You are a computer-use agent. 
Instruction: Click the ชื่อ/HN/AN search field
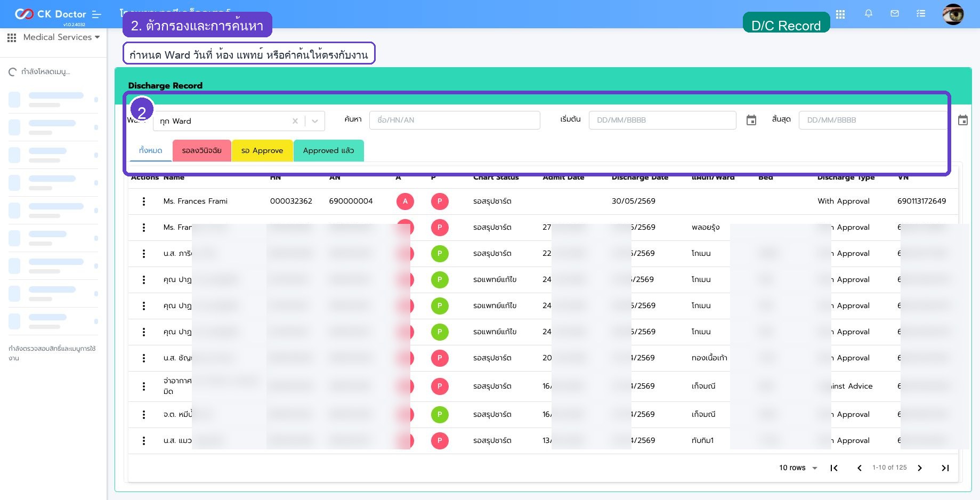[x=455, y=120]
